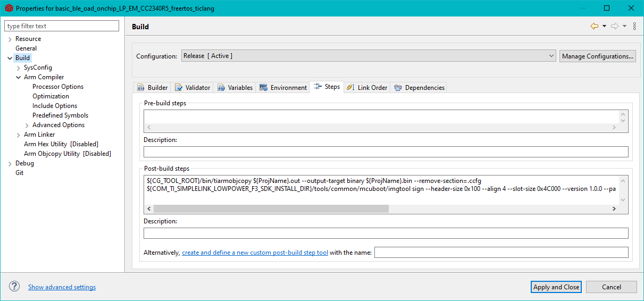This screenshot has width=644, height=301.
Task: Click the back navigation arrow icon
Action: coord(595,26)
